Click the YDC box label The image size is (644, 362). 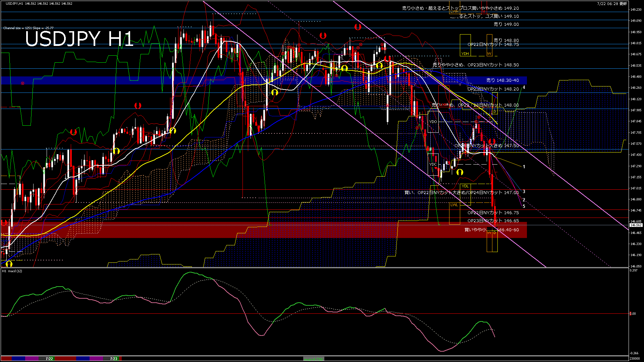433,164
